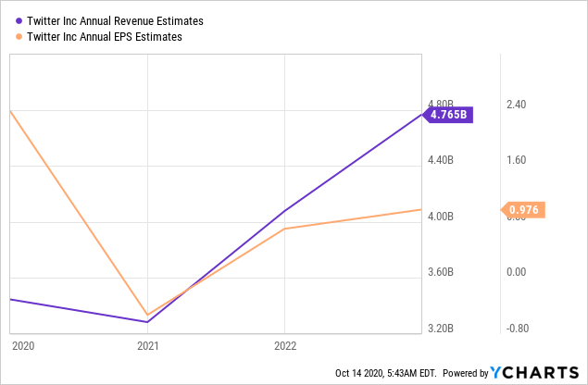Select 'Twitter Inc Annual EPS Estimates' legend label
This screenshot has width=588, height=385.
pyautogui.click(x=105, y=37)
